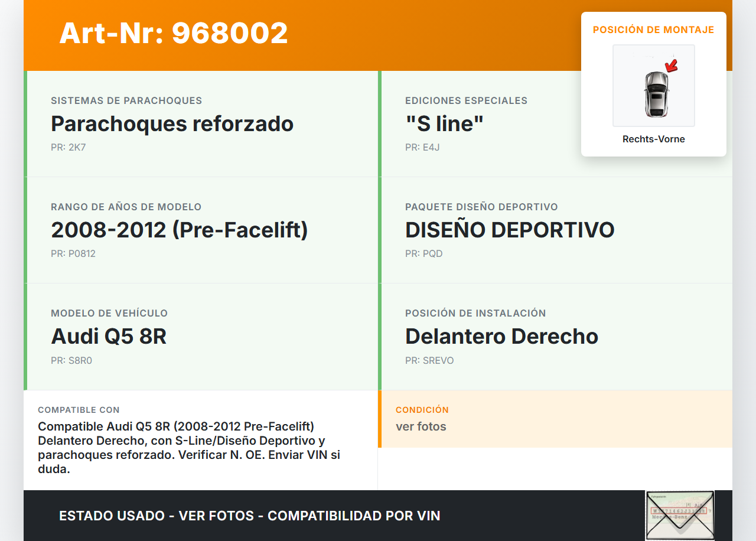Click the "Rechts-Vorne" caption
756x541 pixels.
click(654, 139)
